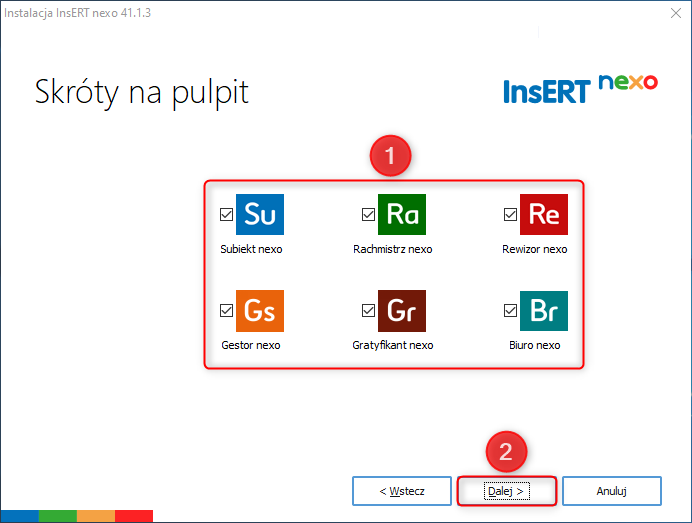Viewport: 692px width, 523px height.
Task: Uncheck the Rachmistrz nexo shortcut checkbox
Action: (x=369, y=214)
